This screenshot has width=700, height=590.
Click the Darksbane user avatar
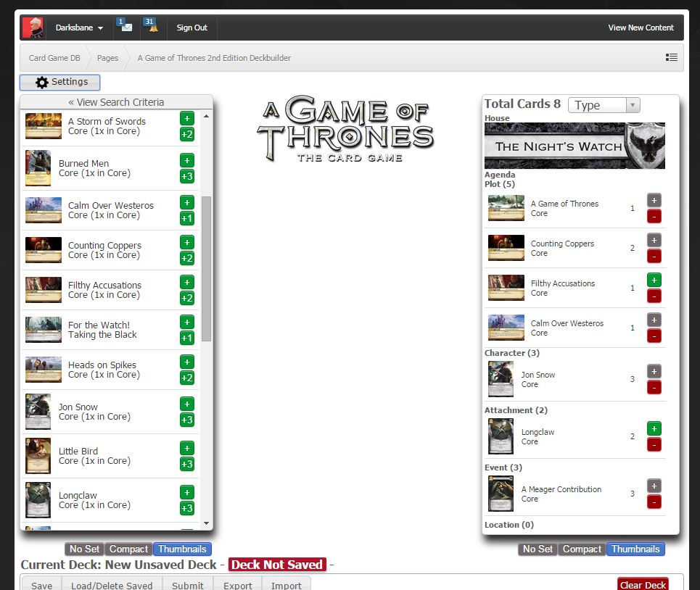pyautogui.click(x=33, y=28)
